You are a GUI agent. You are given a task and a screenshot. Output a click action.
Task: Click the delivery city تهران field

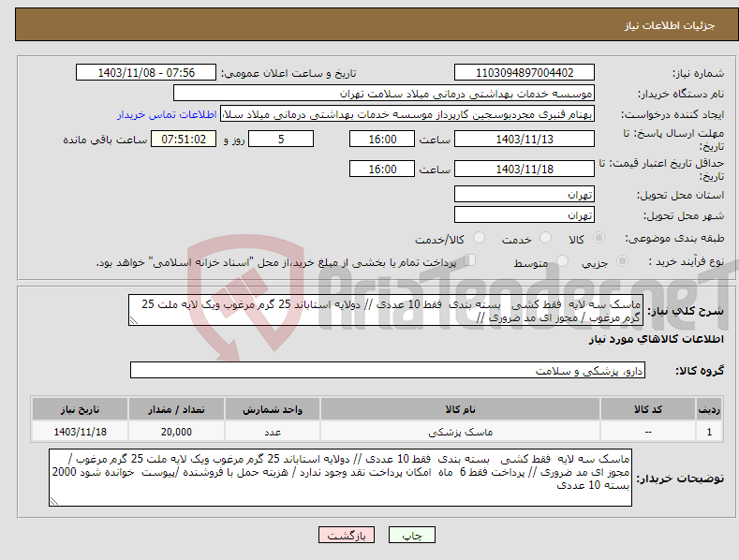525,215
